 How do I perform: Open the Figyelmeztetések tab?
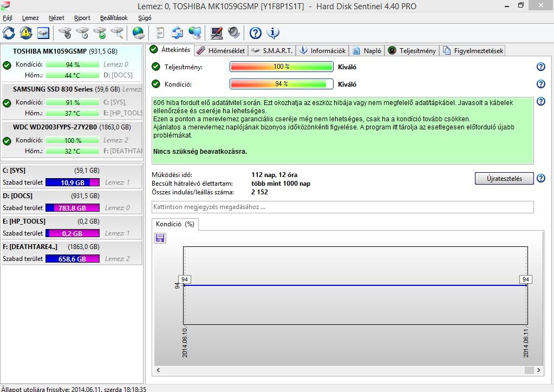point(473,50)
